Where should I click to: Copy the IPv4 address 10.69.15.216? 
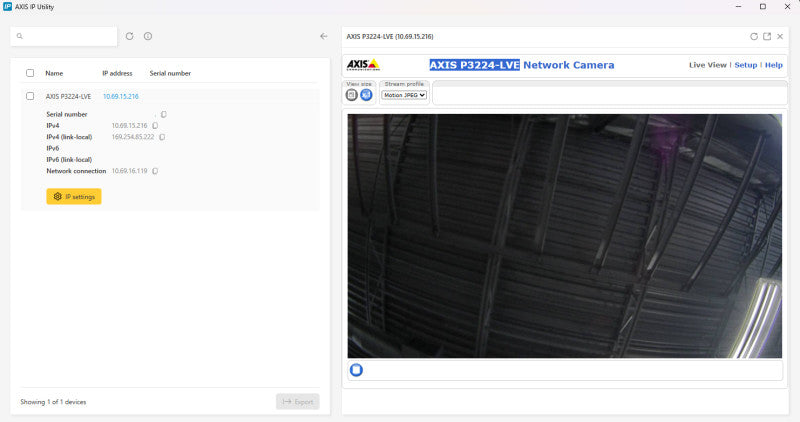[x=155, y=126]
